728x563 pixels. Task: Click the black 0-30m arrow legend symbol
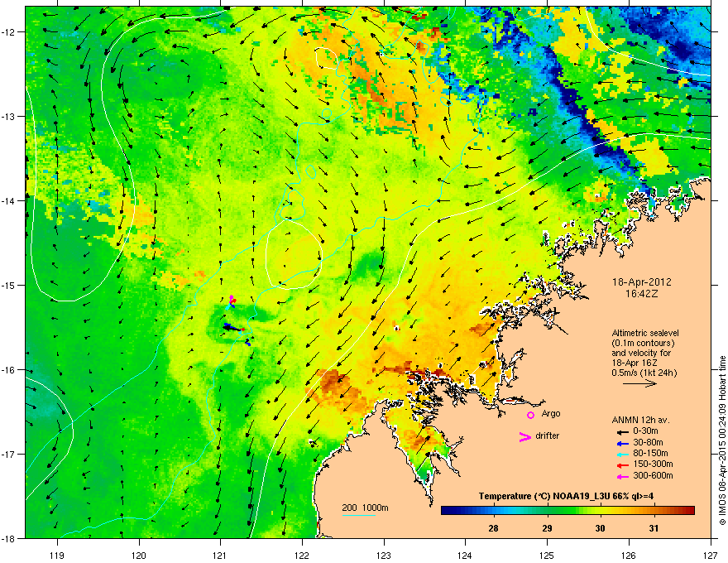coord(622,432)
